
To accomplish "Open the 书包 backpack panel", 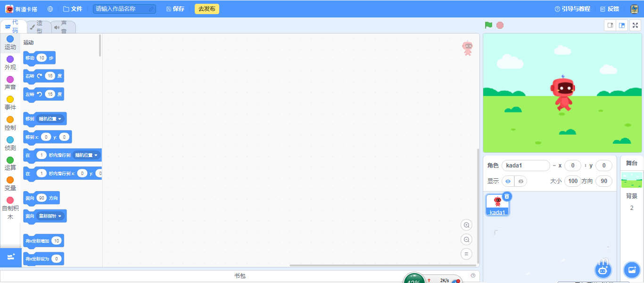I will coord(240,275).
